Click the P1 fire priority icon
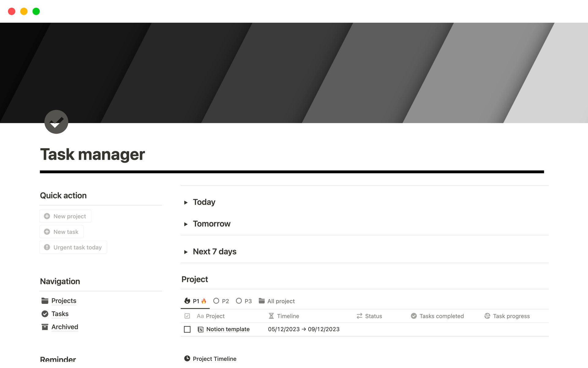588x368 pixels. coord(203,301)
